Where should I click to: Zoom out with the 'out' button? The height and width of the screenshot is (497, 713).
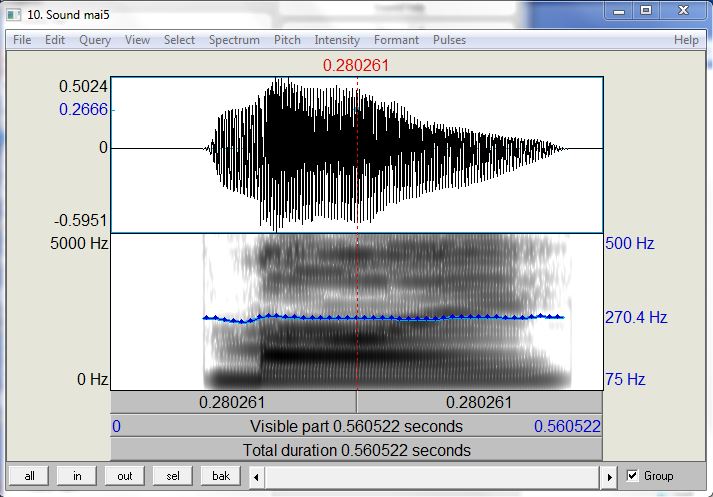pos(125,476)
